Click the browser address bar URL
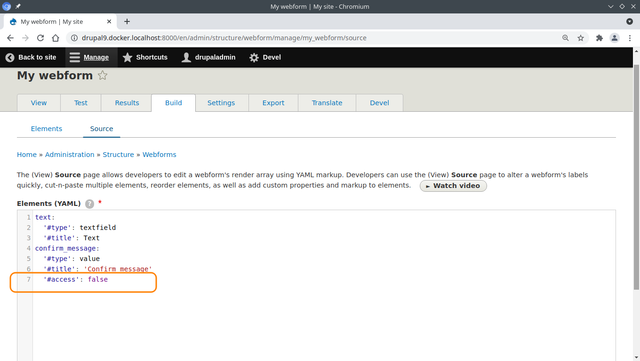This screenshot has width=640, height=361. pos(224,38)
